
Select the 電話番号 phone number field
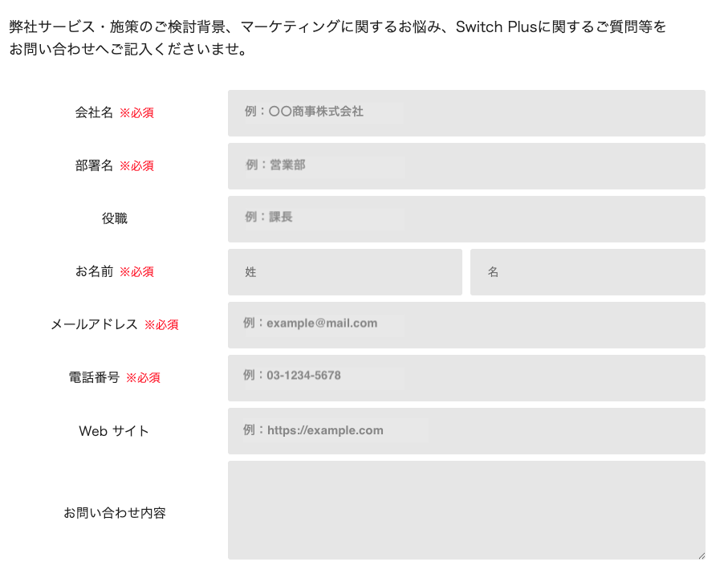pos(466,377)
